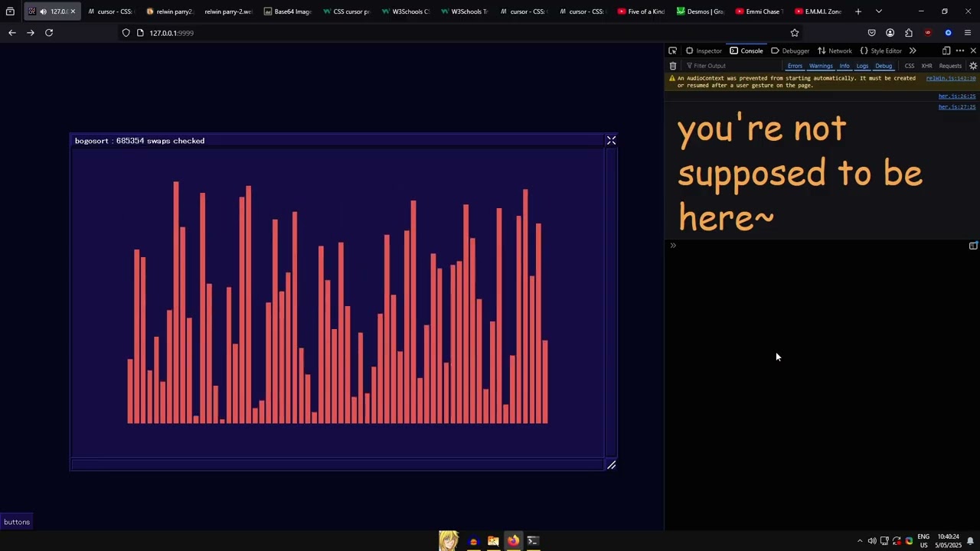Open the volume control in system tray
Screen dimensions: 980x551
click(871, 541)
